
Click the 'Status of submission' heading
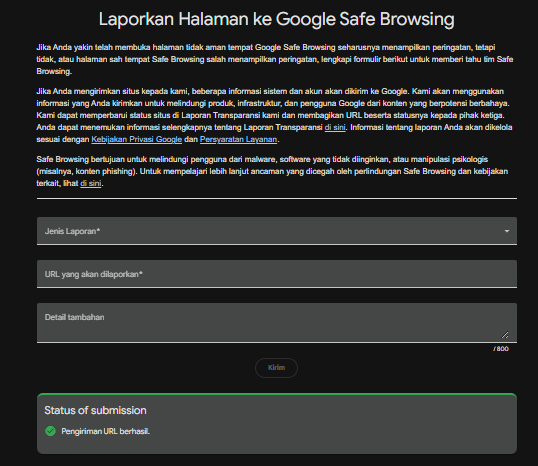coord(95,410)
